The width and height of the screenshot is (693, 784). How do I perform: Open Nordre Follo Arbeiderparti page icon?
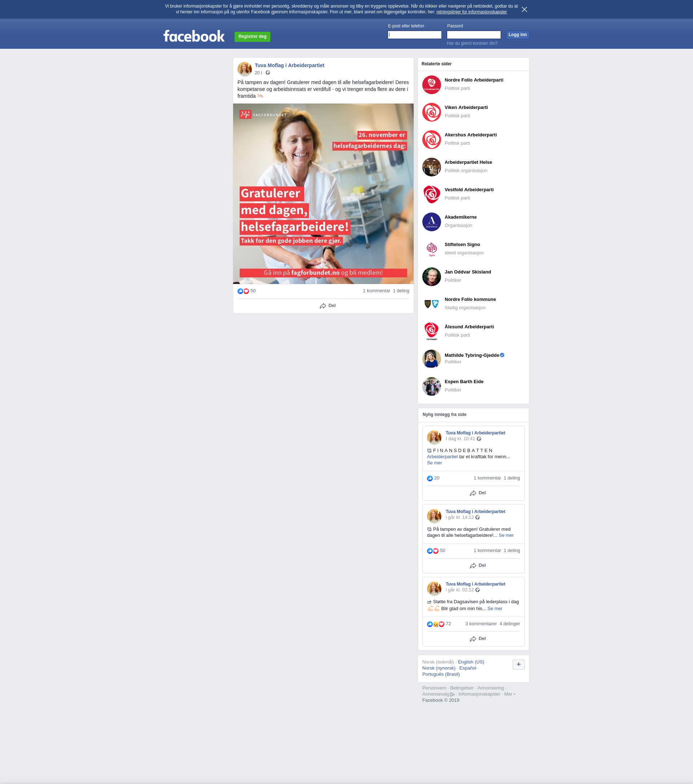[x=431, y=85]
